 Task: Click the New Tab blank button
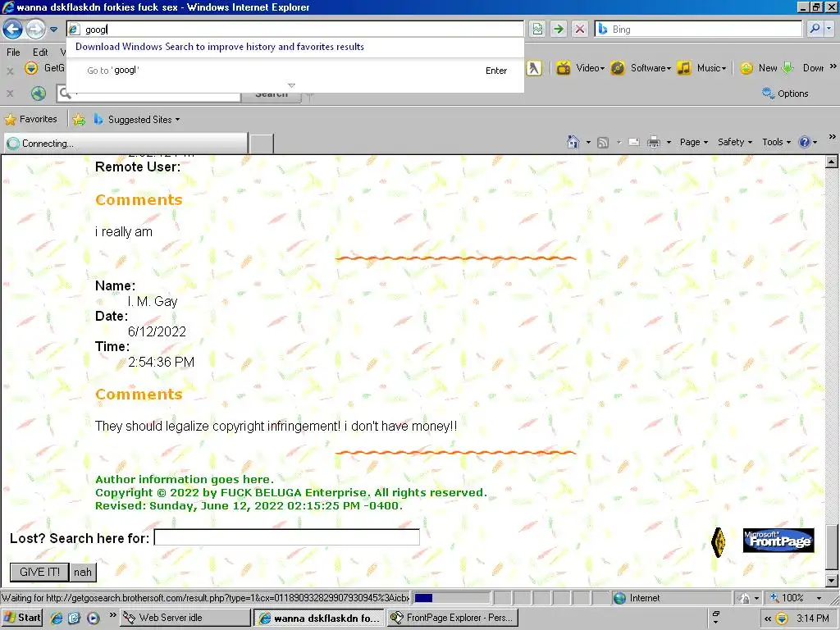(x=262, y=144)
